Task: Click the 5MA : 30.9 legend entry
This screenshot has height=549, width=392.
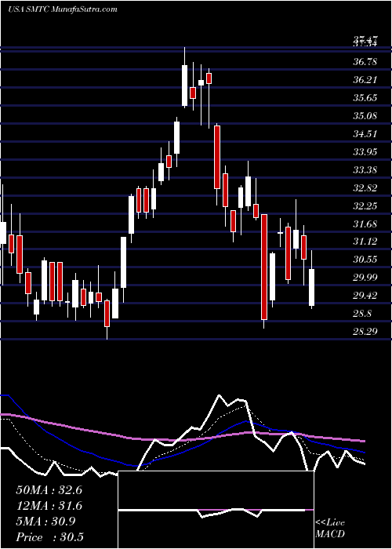Action: click(45, 522)
